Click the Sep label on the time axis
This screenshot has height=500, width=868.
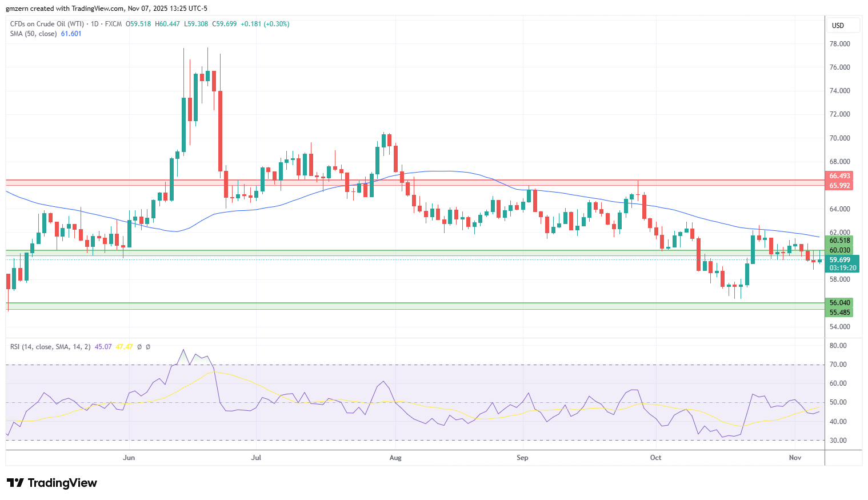[522, 458]
